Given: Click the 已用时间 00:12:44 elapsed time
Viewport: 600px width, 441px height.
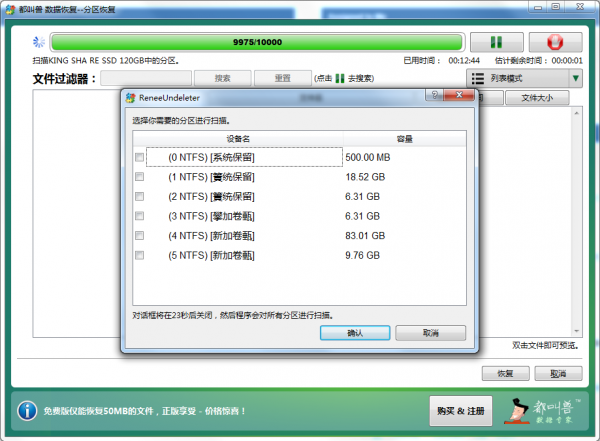Looking at the screenshot, I should pos(441,60).
